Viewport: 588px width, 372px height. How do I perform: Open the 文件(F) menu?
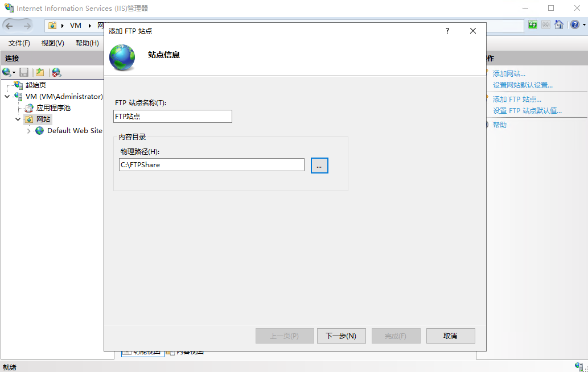coord(19,43)
